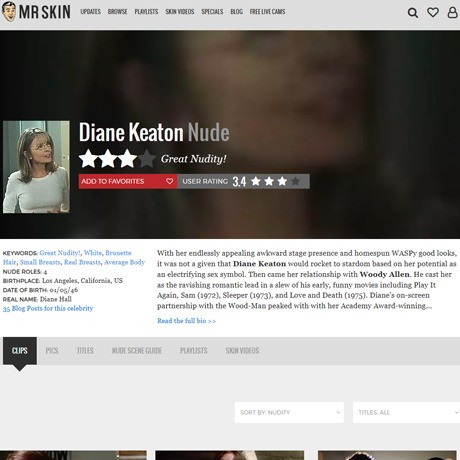Click the profile portrait thumbnail
Image resolution: width=460 pixels, height=460 pixels.
pyautogui.click(x=36, y=167)
